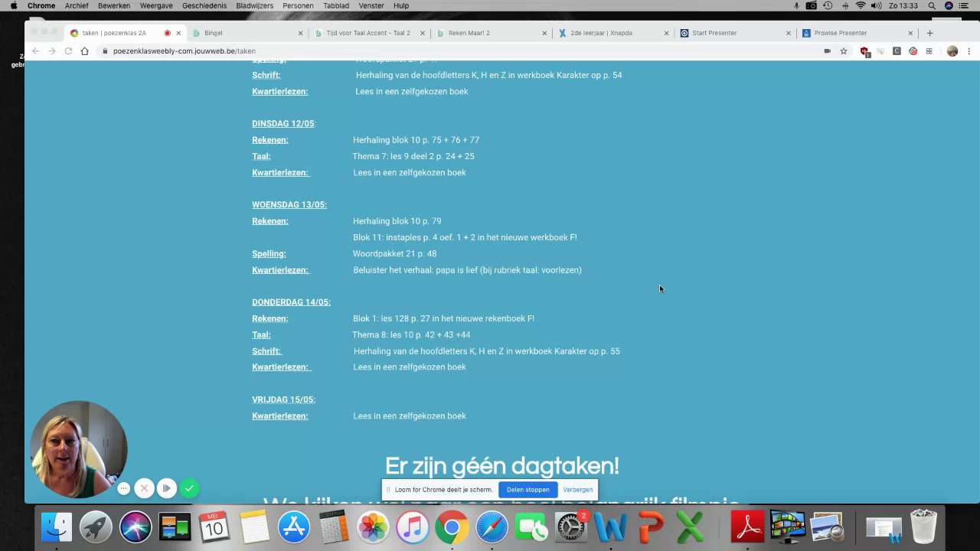The width and height of the screenshot is (980, 551).
Task: Open the Bladwijzers menu
Action: tap(255, 5)
